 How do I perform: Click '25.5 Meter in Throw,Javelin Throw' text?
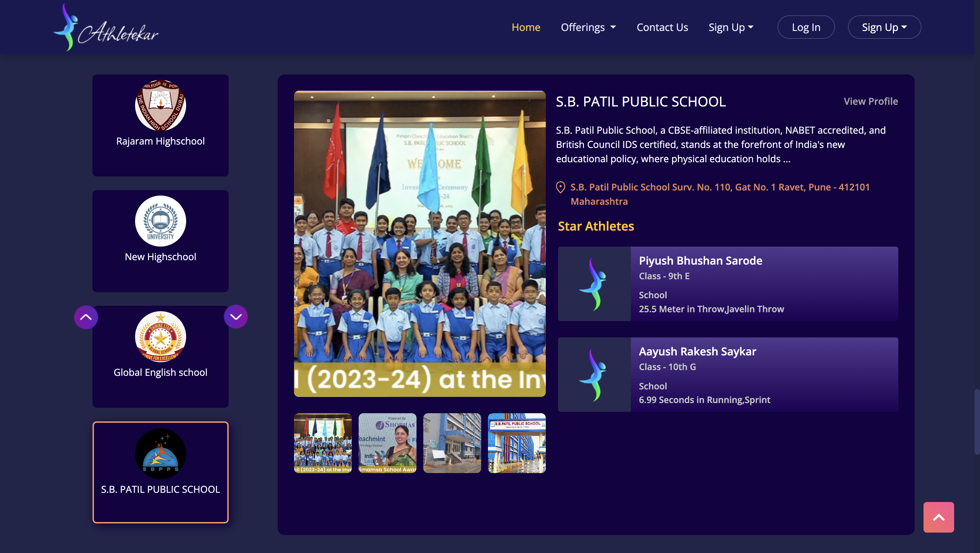pos(712,309)
